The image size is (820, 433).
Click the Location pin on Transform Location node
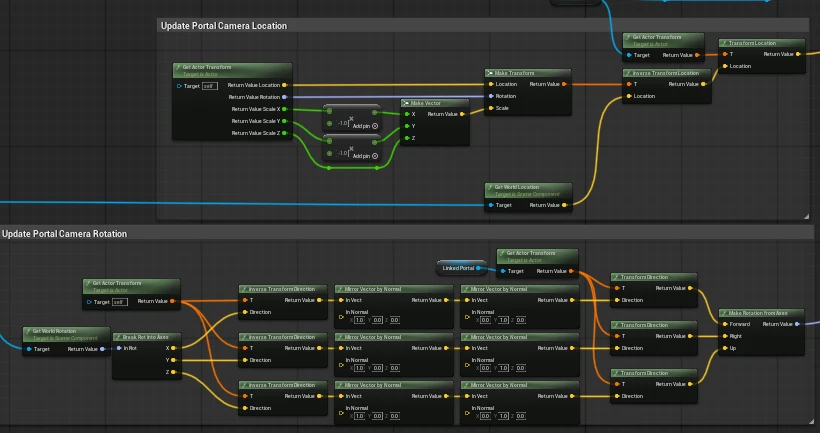click(x=725, y=66)
